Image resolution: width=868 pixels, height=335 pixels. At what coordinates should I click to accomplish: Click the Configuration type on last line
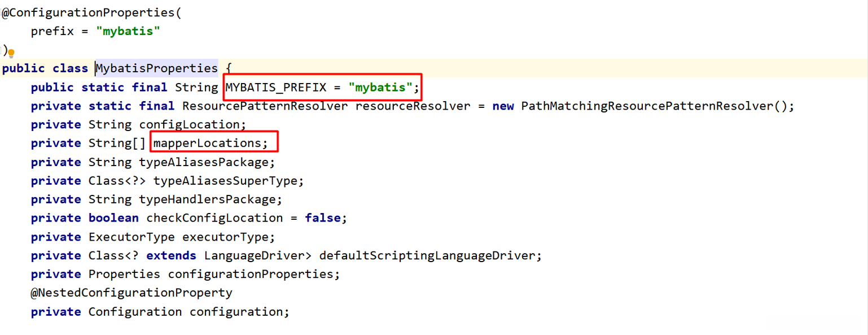135,312
